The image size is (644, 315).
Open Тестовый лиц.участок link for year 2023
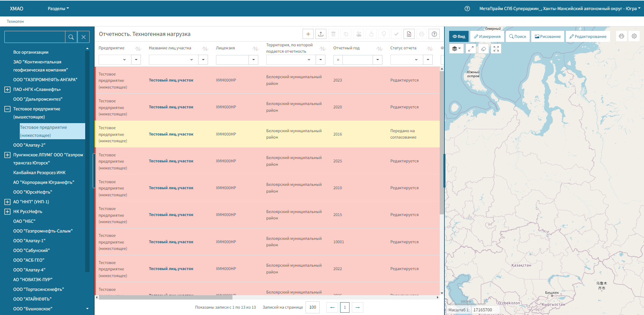pos(171,80)
